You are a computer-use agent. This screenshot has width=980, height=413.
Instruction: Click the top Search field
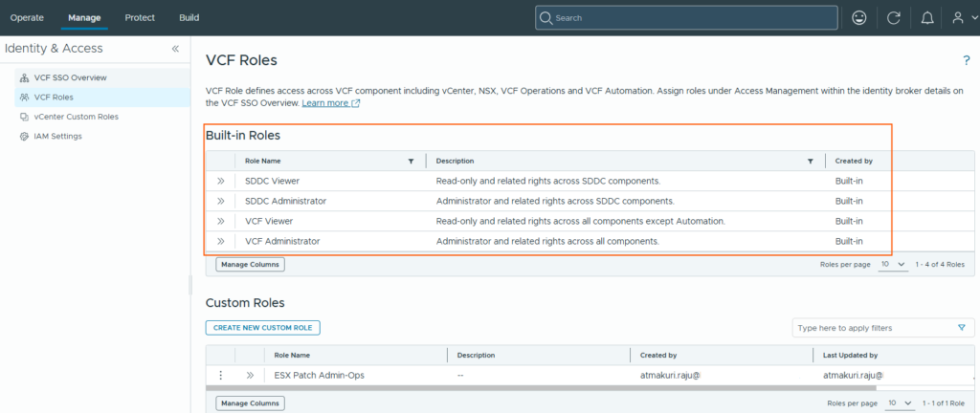686,18
